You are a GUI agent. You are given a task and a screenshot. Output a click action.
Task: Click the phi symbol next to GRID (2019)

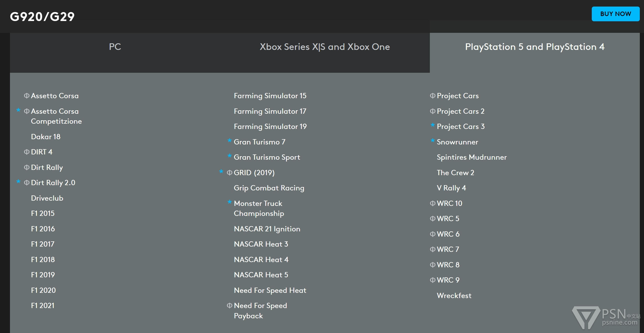229,173
